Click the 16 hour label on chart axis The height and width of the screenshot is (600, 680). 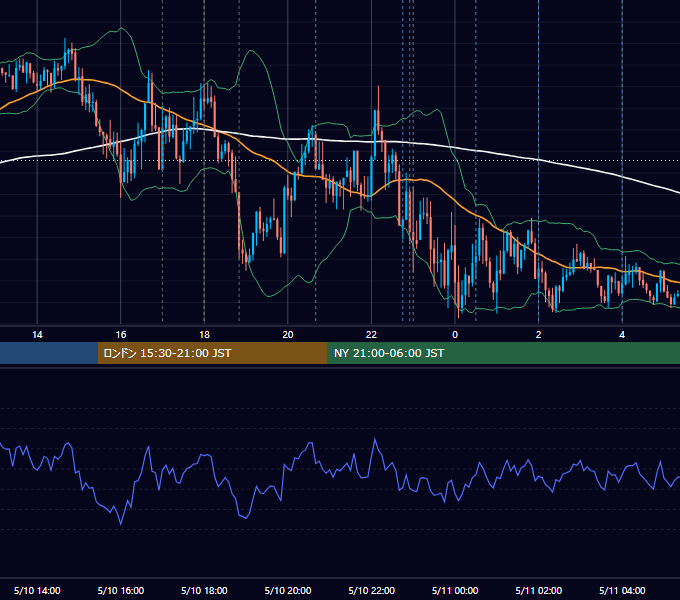[x=121, y=335]
